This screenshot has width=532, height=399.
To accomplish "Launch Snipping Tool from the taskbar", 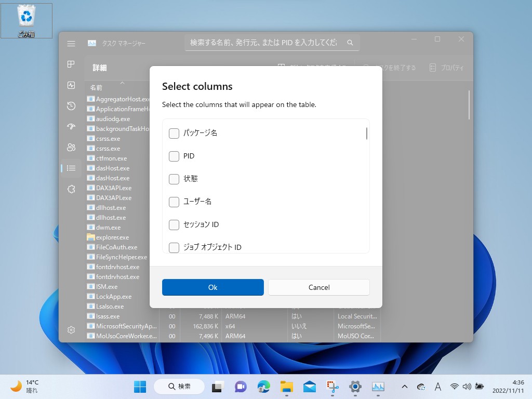I will pos(332,387).
